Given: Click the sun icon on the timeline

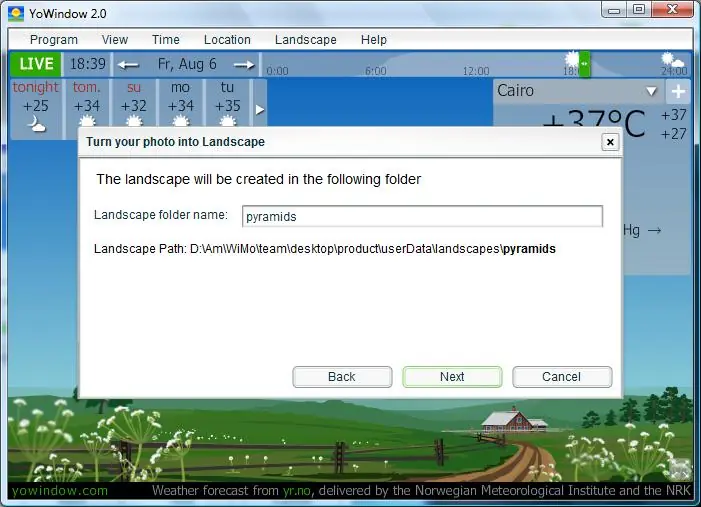Looking at the screenshot, I should pos(572,59).
